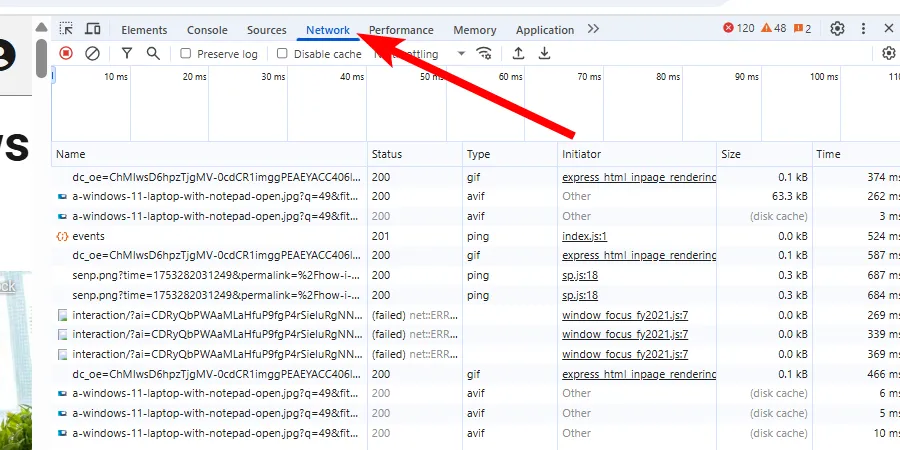Close the DevTools panel
This screenshot has height=450, width=900.
pos(889,28)
